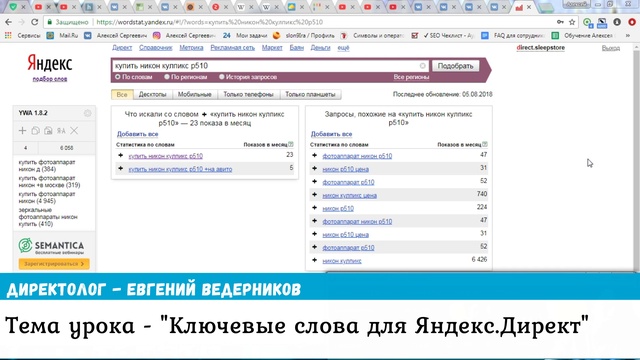Viewport: 640px width, 360px height.
Task: Bookmark this page with the star
Action: click(572, 22)
